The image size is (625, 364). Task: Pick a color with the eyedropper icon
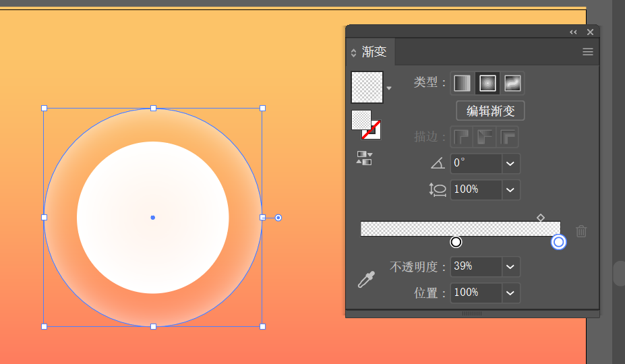pyautogui.click(x=366, y=280)
